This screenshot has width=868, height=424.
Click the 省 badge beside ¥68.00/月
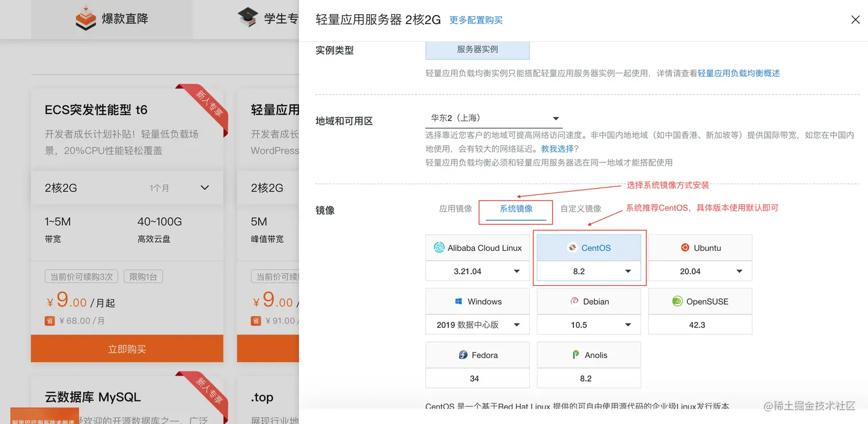50,321
